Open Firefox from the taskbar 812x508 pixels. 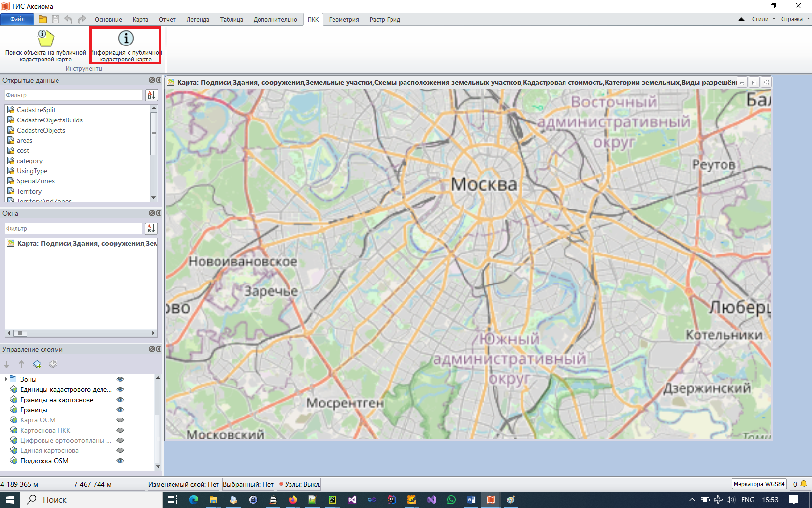point(293,500)
